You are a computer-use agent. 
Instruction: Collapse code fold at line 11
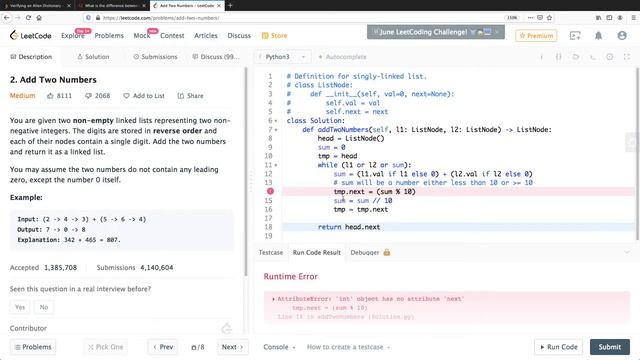point(276,165)
